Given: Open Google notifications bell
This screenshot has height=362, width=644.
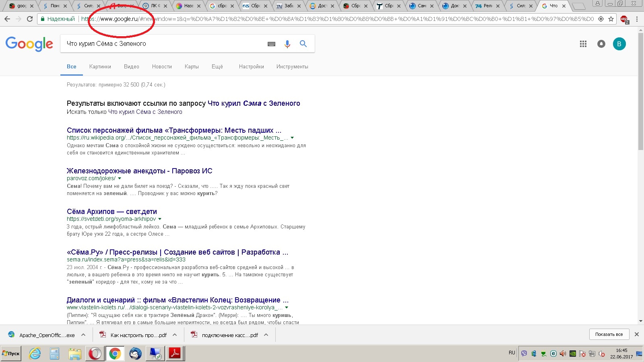Looking at the screenshot, I should point(601,44).
